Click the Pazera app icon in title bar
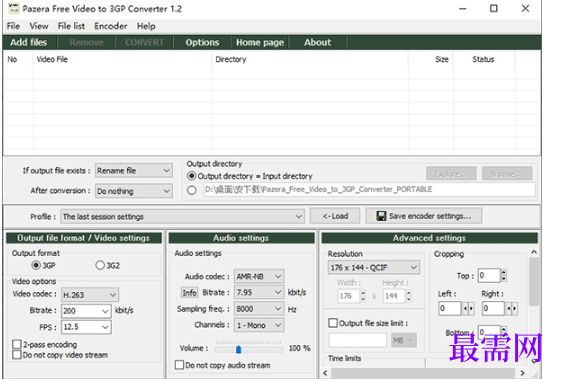 click(14, 8)
